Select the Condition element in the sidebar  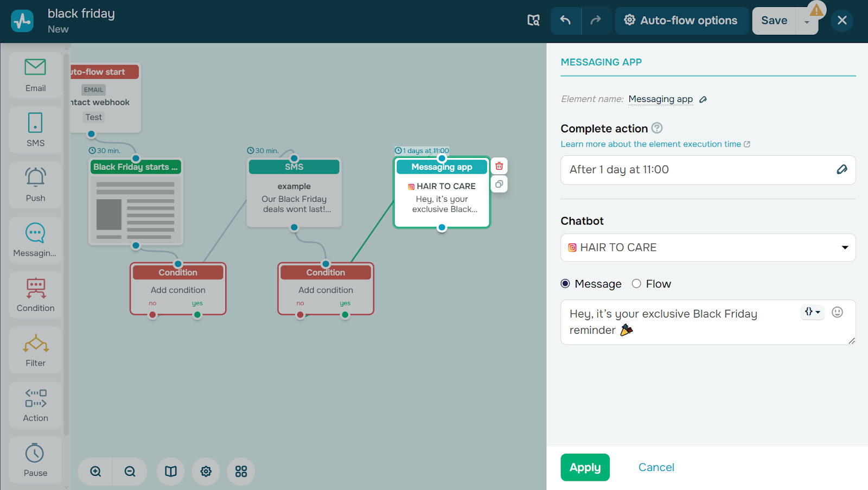point(35,295)
